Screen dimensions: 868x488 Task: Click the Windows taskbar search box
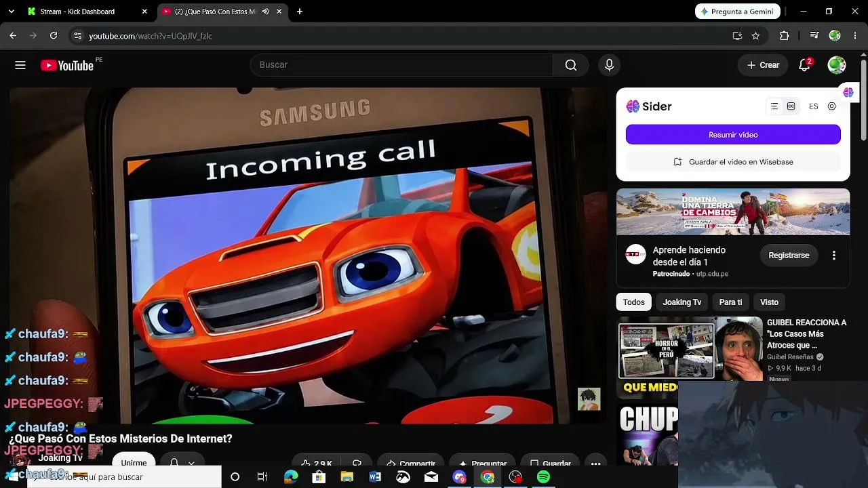pyautogui.click(x=124, y=477)
